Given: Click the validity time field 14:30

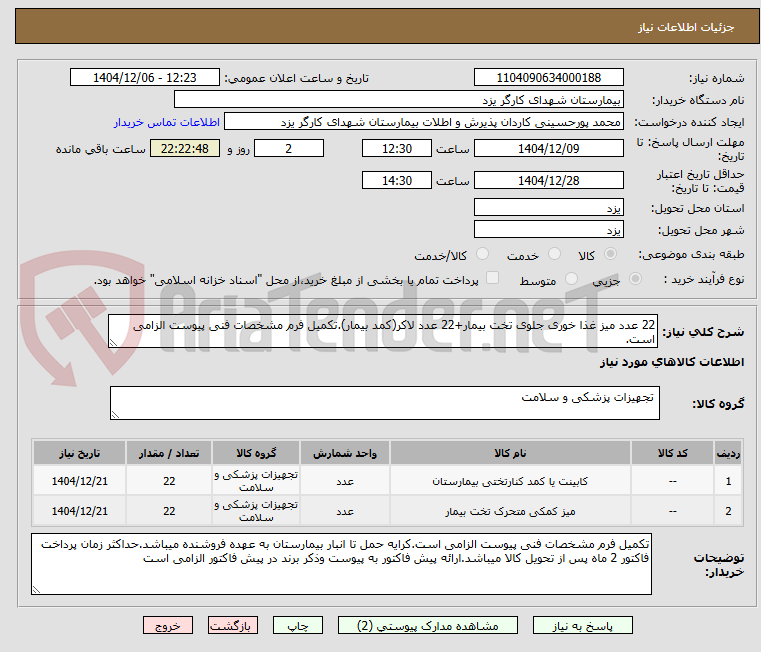Looking at the screenshot, I should pyautogui.click(x=397, y=181).
